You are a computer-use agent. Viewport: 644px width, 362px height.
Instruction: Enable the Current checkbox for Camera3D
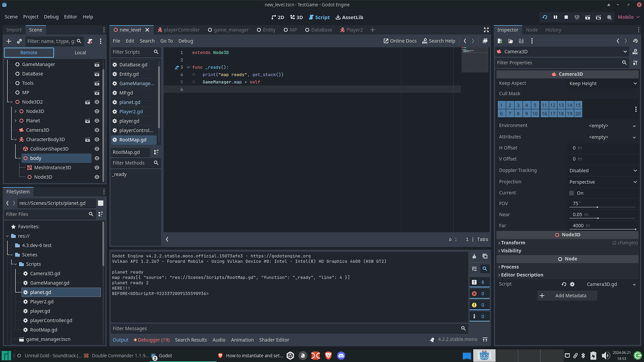click(x=571, y=193)
